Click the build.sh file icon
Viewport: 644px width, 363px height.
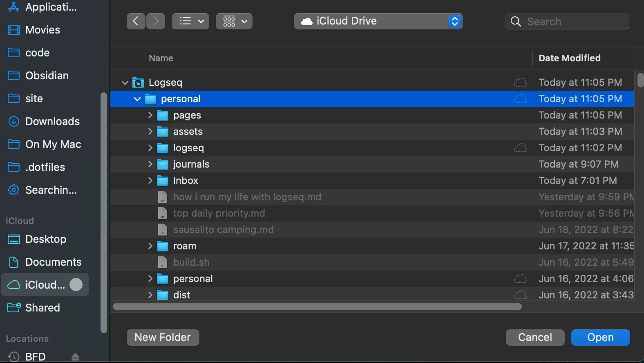pos(163,262)
